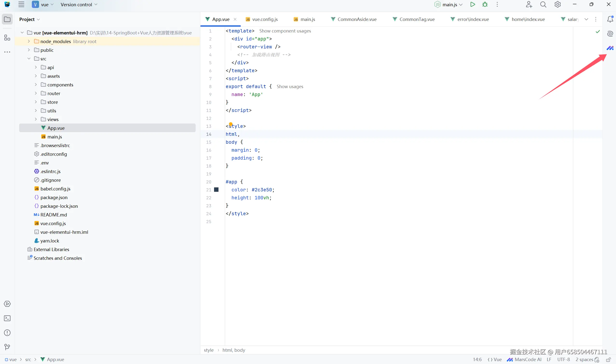Select package.json in project tree
Screen dimensions: 616x364
point(54,197)
